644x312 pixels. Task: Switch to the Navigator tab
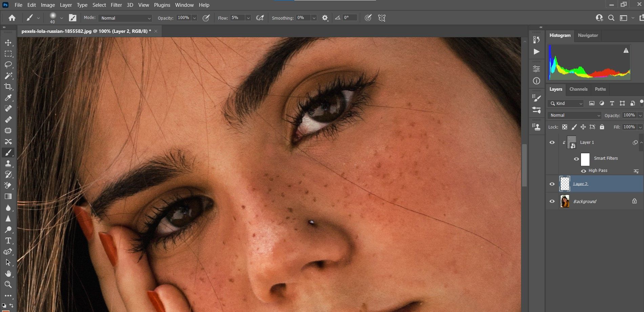(x=588, y=36)
